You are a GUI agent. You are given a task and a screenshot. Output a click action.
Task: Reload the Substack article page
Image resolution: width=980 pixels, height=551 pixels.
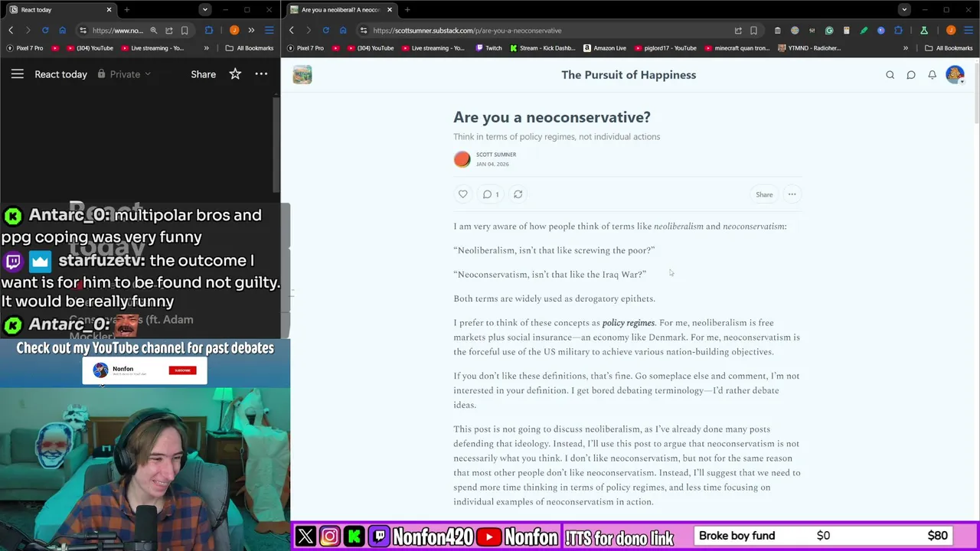[325, 31]
